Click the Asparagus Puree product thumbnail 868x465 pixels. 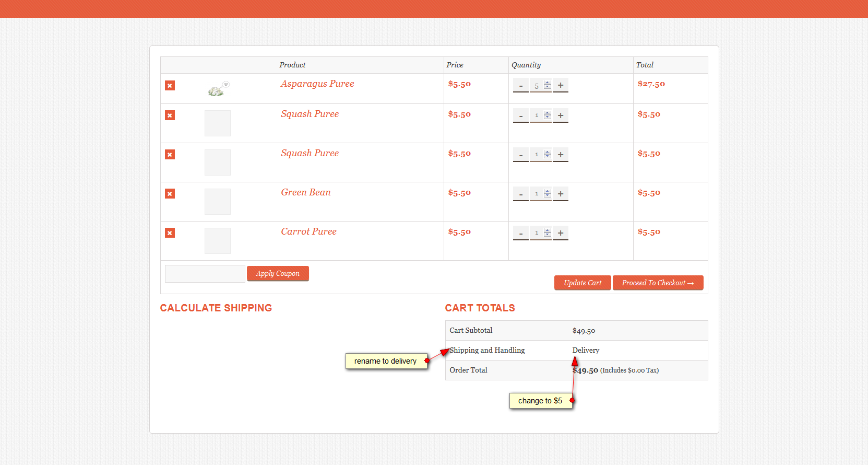click(218, 89)
